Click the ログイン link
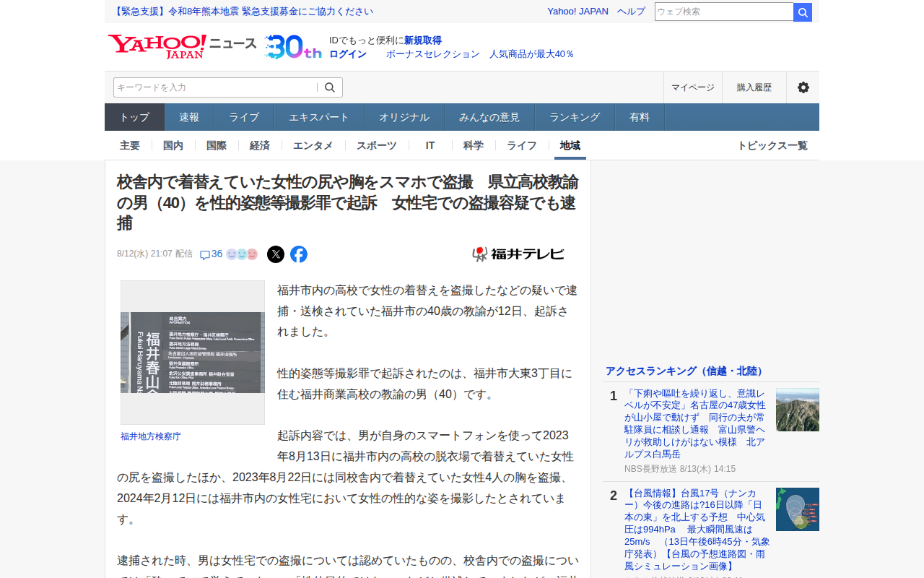924x578 pixels. point(348,54)
